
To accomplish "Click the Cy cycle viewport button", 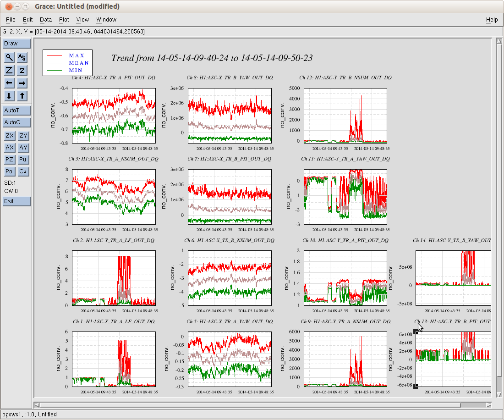I will tap(23, 171).
